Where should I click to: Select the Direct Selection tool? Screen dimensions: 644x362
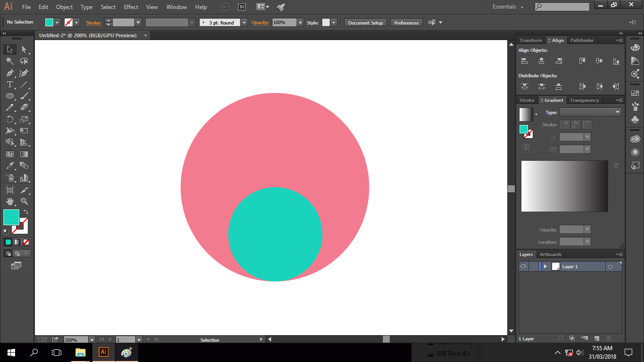pos(24,49)
